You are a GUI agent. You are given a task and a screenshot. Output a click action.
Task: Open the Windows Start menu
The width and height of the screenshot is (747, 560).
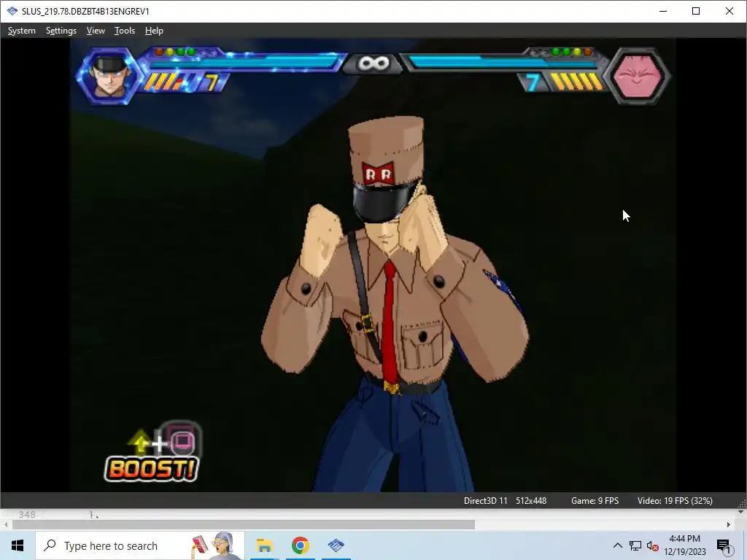(x=18, y=545)
